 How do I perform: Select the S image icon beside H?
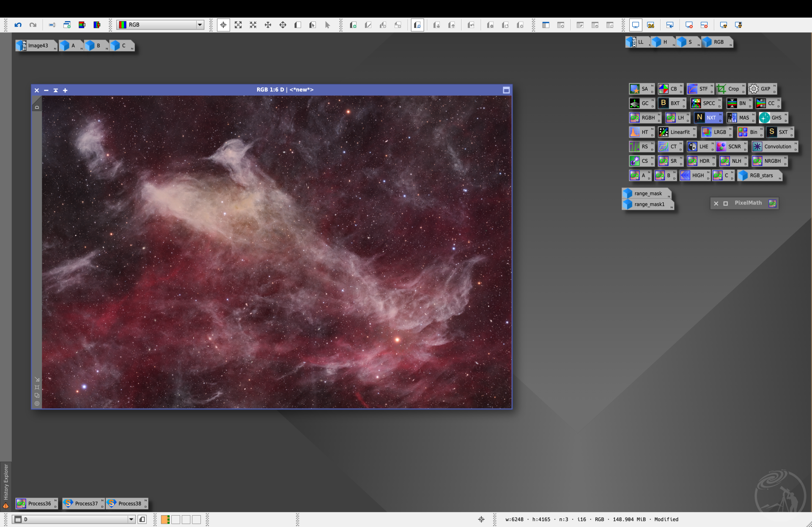coord(689,42)
